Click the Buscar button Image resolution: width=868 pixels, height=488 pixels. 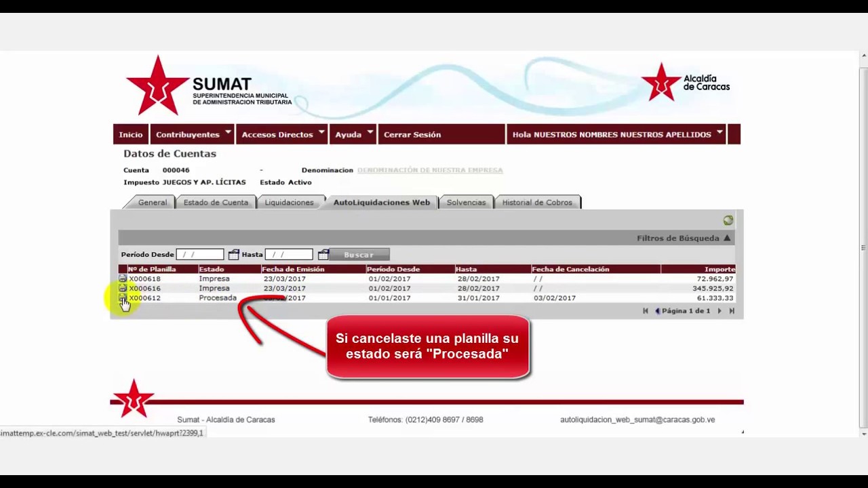coord(359,255)
